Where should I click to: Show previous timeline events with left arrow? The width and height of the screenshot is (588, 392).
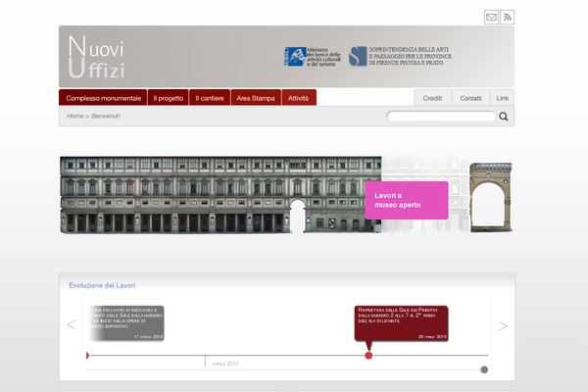coord(71,325)
